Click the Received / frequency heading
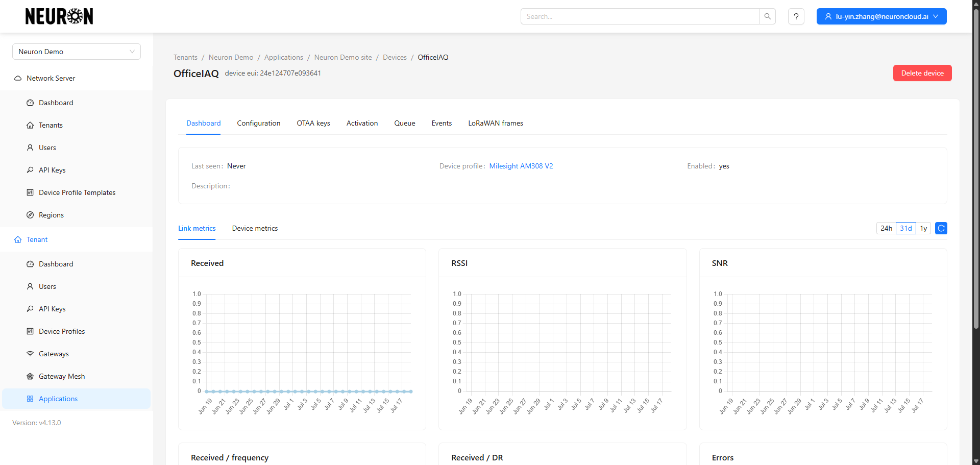This screenshot has height=465, width=980. point(230,457)
